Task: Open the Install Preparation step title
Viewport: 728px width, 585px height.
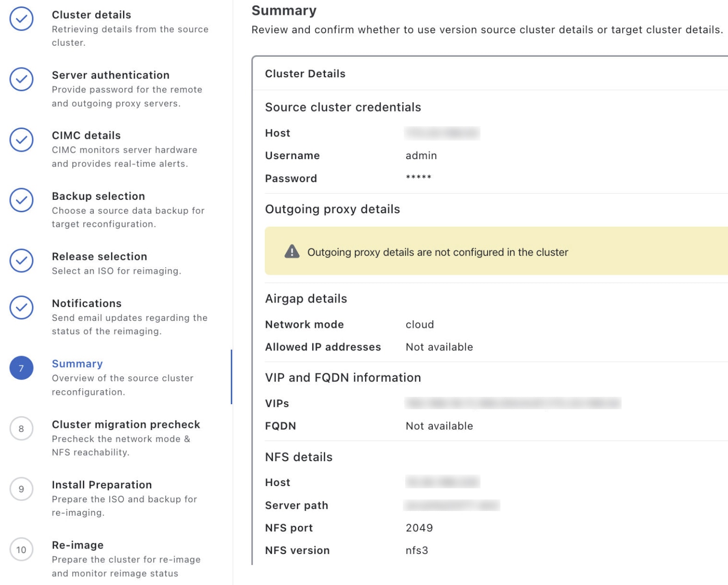Action: pos(102,485)
